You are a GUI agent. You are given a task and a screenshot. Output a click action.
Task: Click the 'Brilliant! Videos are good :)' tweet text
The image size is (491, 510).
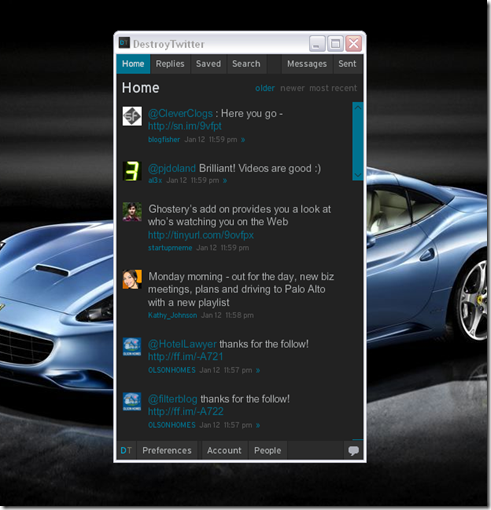(260, 168)
